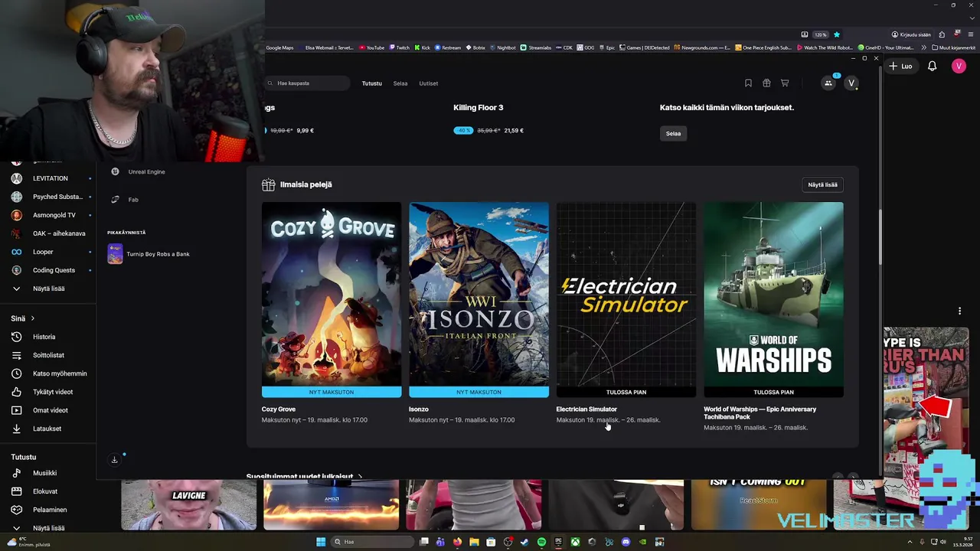Open Epic Games launcher from taskbar
The image size is (980, 551).
[558, 542]
